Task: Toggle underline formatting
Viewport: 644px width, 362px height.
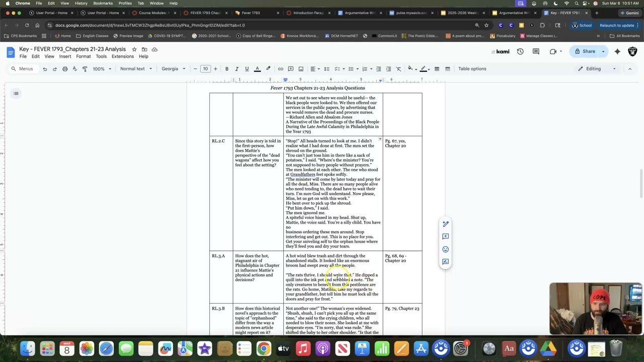Action: 247,69
